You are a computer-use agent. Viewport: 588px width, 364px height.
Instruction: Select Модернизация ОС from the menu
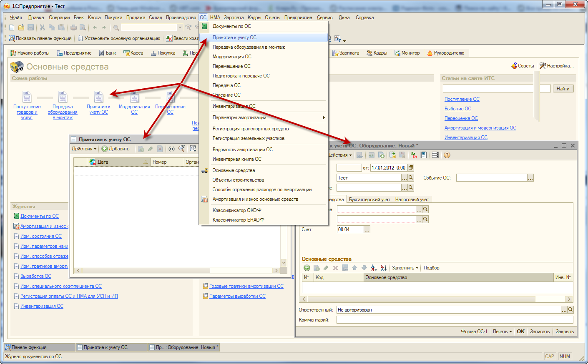pyautogui.click(x=232, y=57)
